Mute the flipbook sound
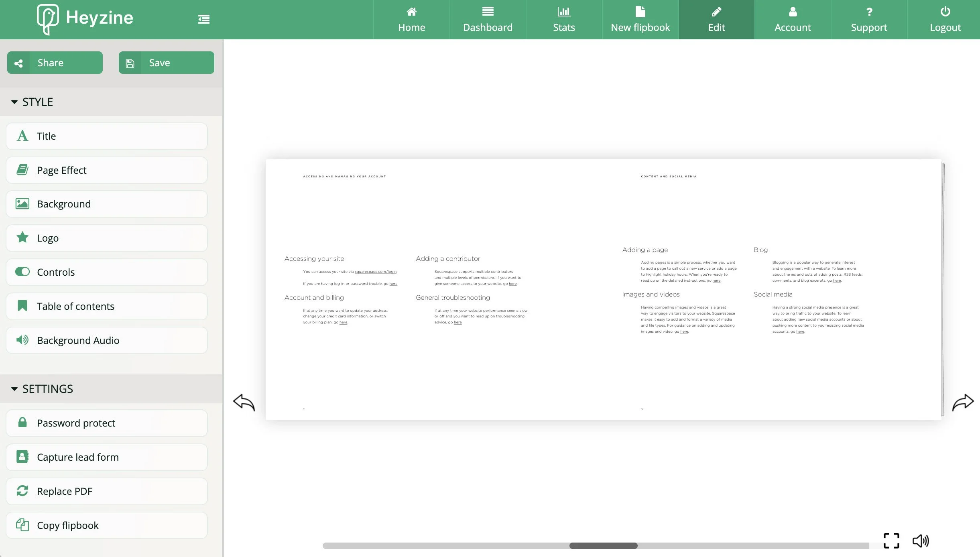The image size is (980, 557). click(x=921, y=541)
